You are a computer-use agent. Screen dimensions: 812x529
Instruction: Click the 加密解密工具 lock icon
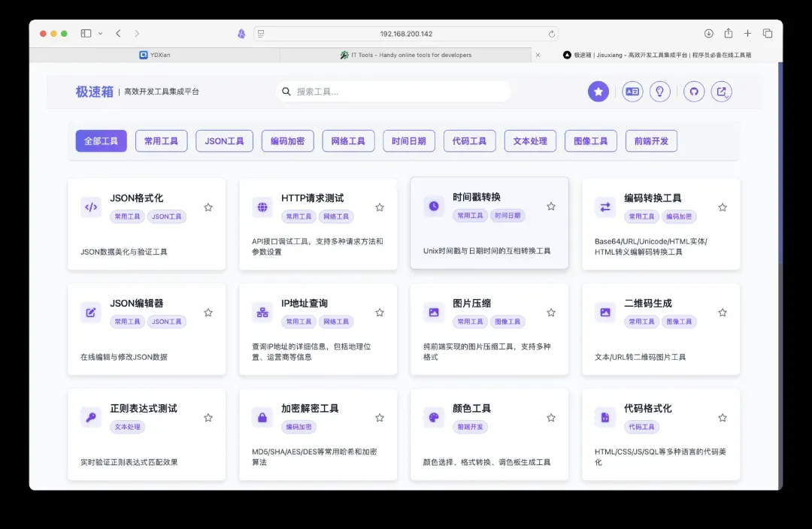coord(262,418)
